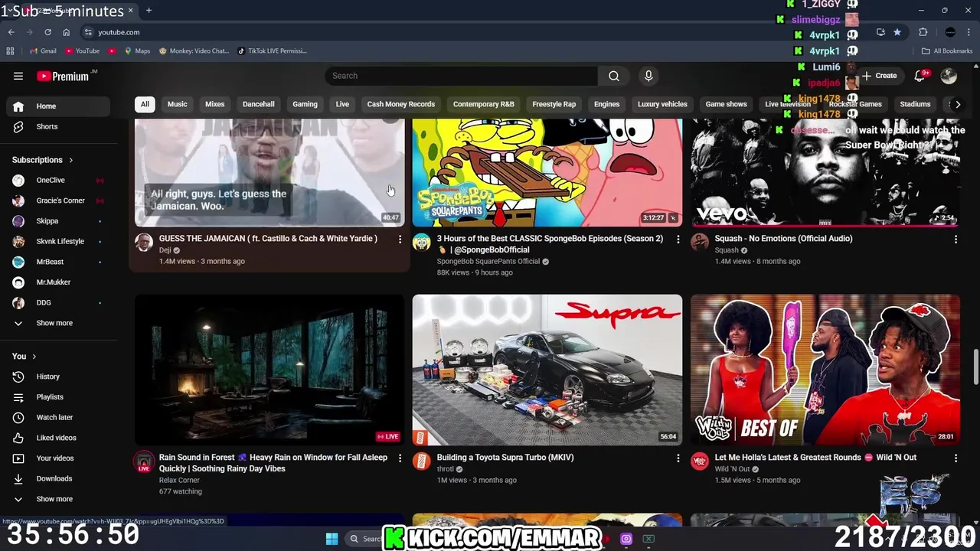Open the DDG subscription
This screenshot has height=551, width=980.
click(58, 303)
